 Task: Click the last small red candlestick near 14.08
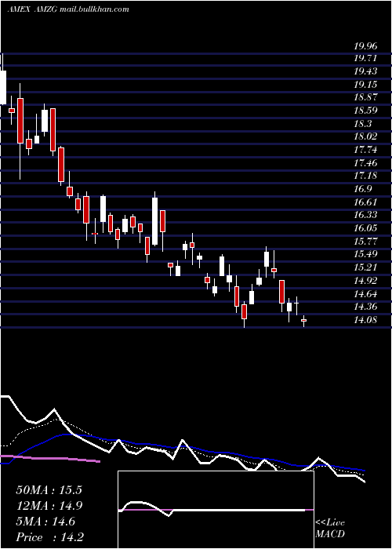304,320
